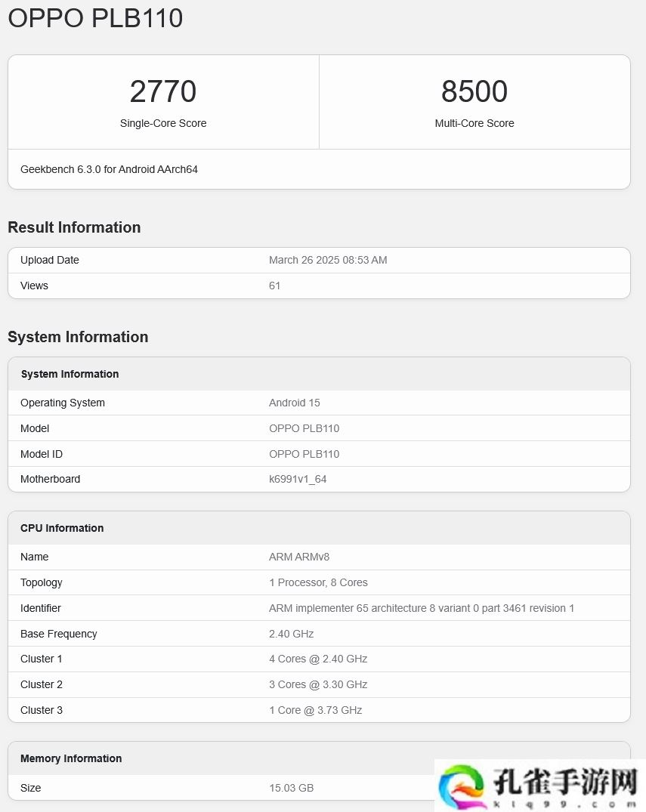Select the 2.40 GHz base frequency value
Viewport: 646px width, 812px height.
point(291,634)
